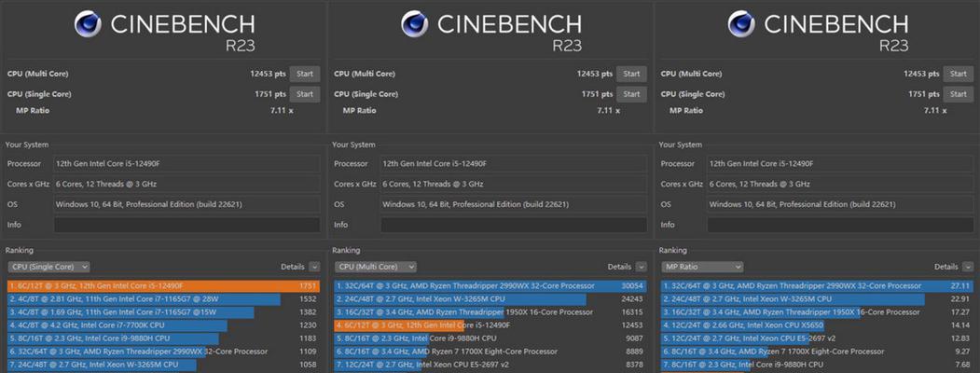Click OS value in right panel Your System
The height and width of the screenshot is (373, 980).
[841, 205]
